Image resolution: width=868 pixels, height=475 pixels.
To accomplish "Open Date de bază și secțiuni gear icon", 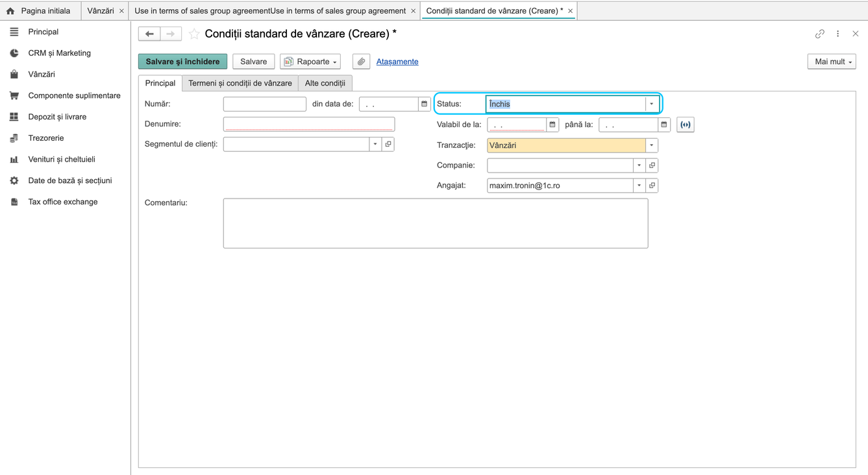I will [x=14, y=180].
